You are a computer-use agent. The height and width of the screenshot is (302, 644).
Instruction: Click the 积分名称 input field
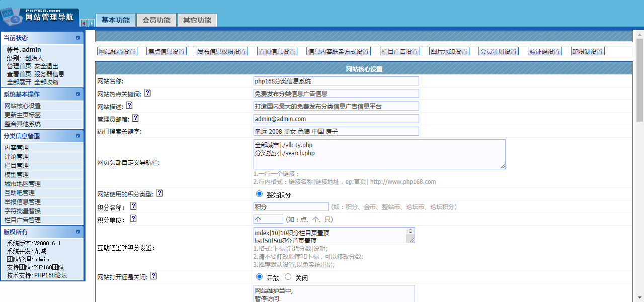point(291,207)
